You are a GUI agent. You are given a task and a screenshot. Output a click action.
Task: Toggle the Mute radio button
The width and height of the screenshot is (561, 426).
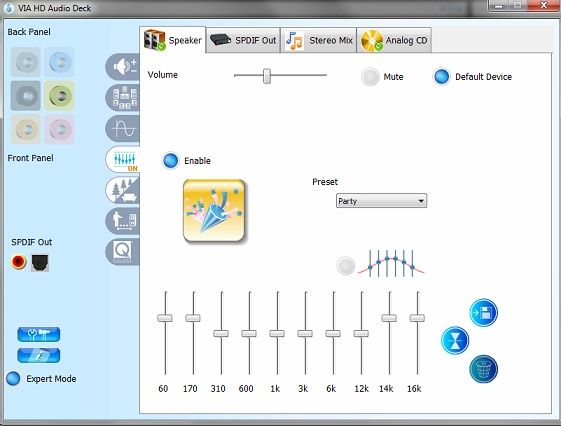[370, 77]
